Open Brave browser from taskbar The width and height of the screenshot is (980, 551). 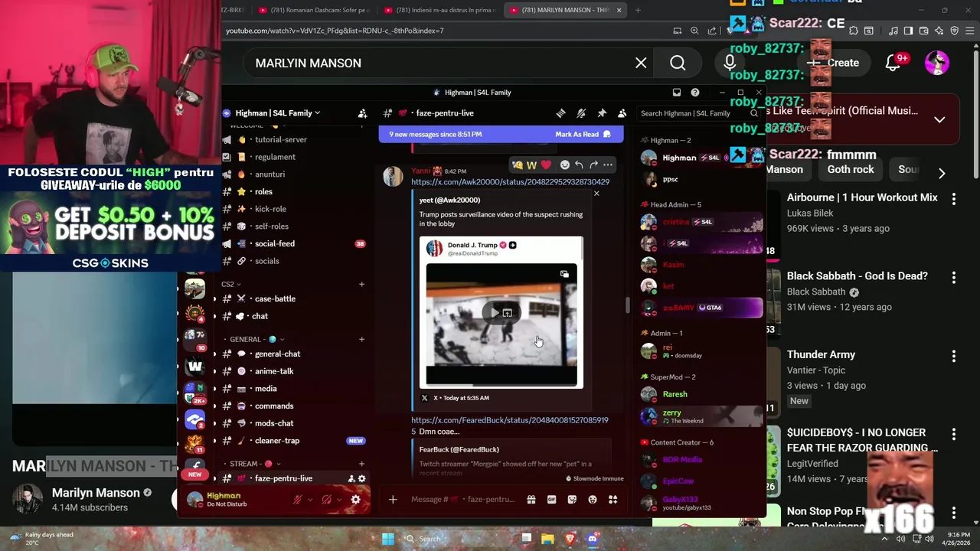pos(570,539)
